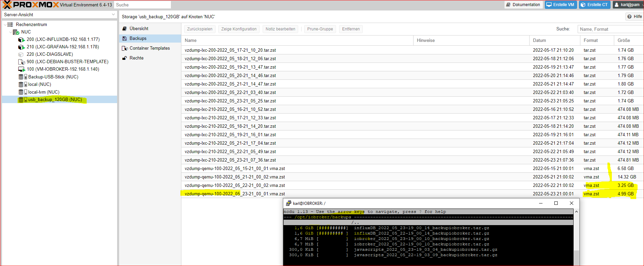Sort by the Datum column header
644x266 pixels.
555,40
